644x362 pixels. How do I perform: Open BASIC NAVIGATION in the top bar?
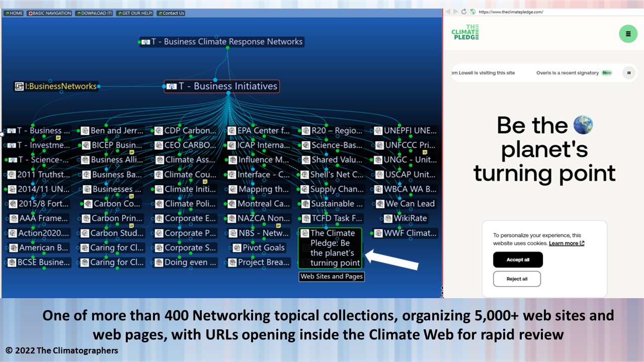[49, 13]
